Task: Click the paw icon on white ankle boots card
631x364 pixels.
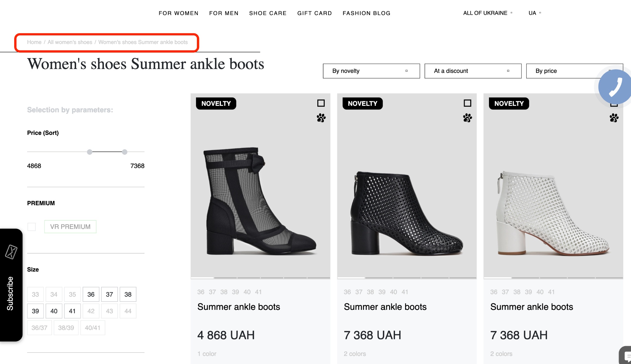Action: [614, 118]
